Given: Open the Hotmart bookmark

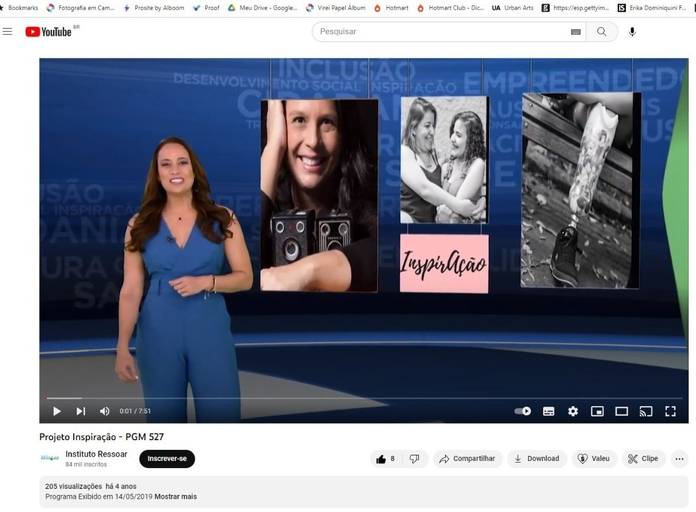Looking at the screenshot, I should [391, 7].
